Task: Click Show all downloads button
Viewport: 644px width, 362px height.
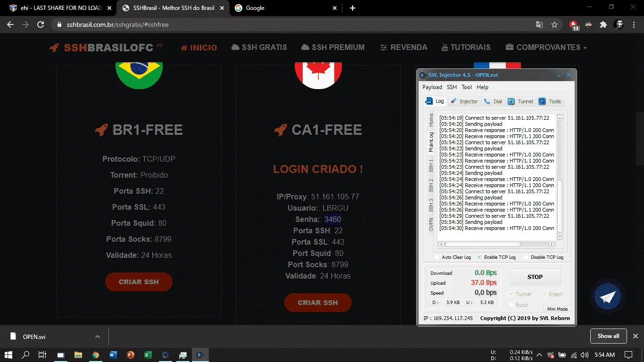Action: pyautogui.click(x=608, y=336)
